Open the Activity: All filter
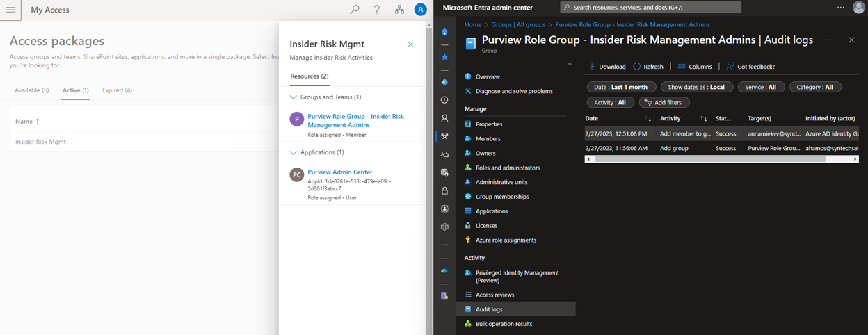The width and height of the screenshot is (868, 335). coord(610,102)
